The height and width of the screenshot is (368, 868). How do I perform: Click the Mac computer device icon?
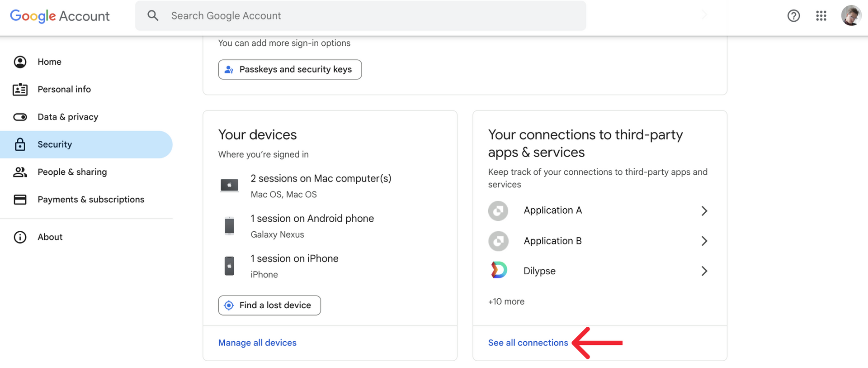[229, 185]
